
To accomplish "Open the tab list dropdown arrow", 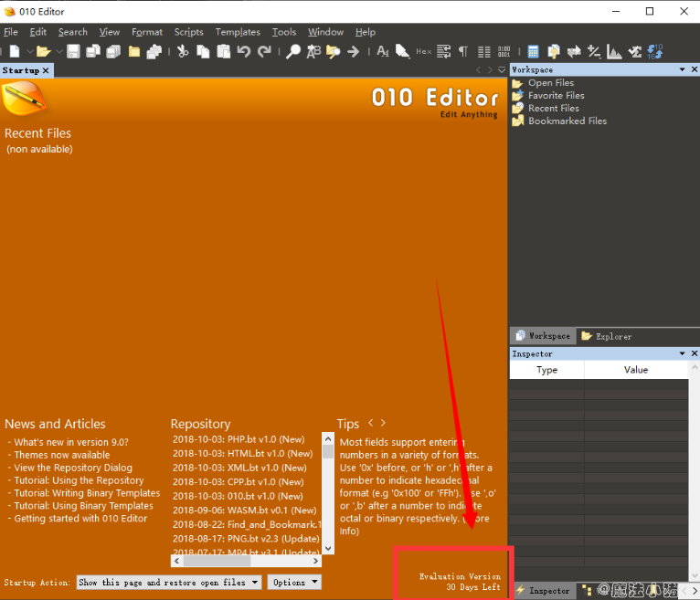I will (502, 69).
